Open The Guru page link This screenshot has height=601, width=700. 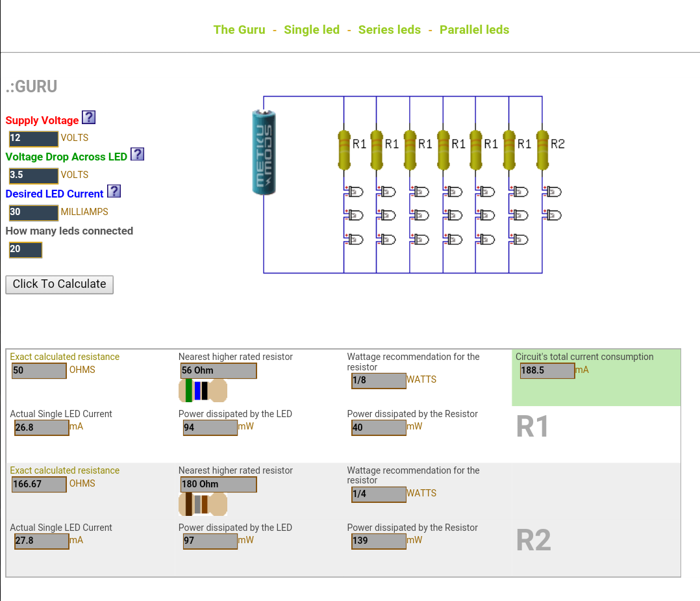point(239,30)
